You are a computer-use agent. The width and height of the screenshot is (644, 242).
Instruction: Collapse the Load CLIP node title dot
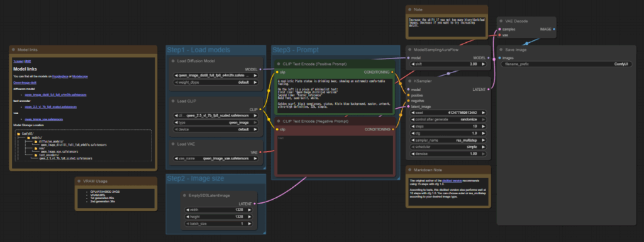(174, 101)
